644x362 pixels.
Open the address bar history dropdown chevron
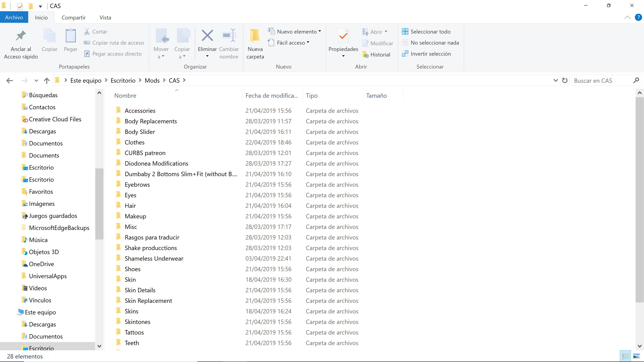[x=555, y=80]
